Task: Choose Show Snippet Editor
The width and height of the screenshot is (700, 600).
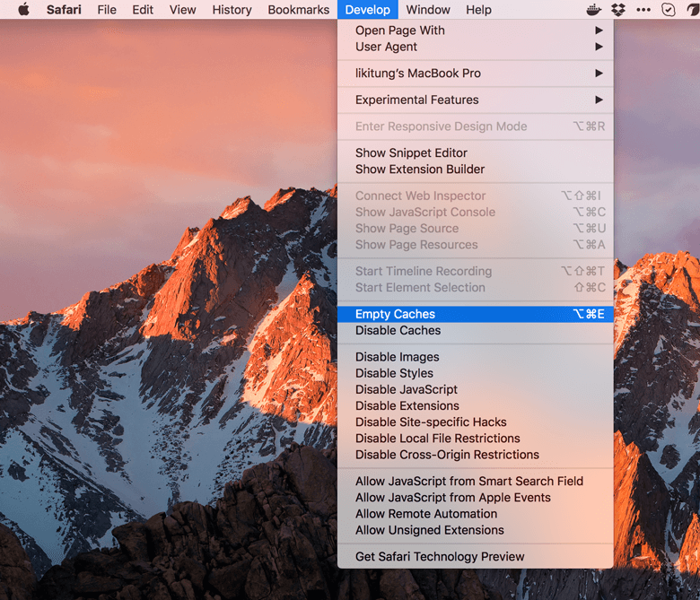Action: point(476,153)
